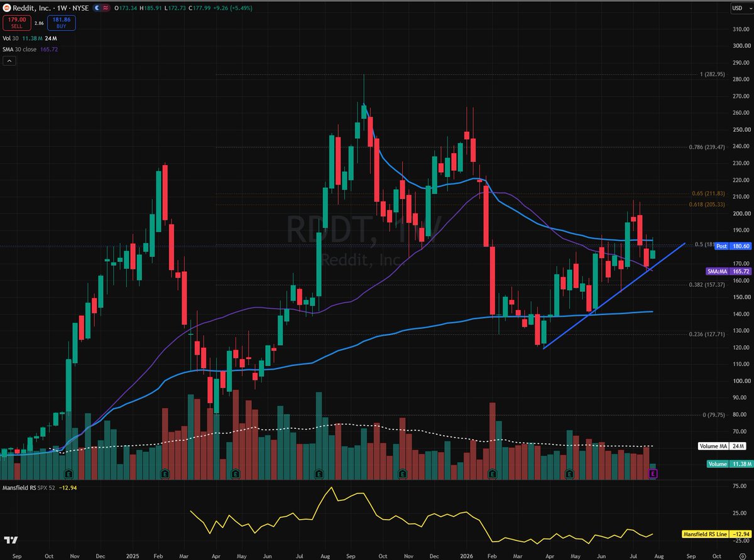Click the Reddit logo beside the symbol name
The width and height of the screenshot is (754, 560).
[x=6, y=8]
